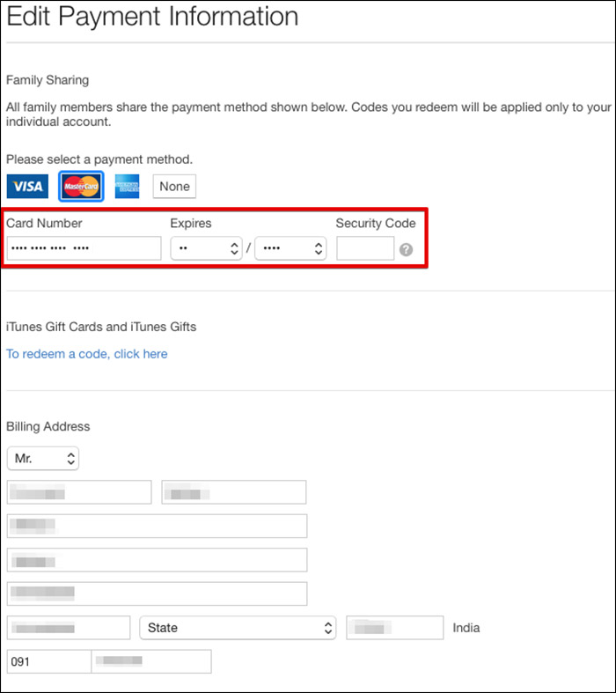Open the expiration year dropdown
The image size is (616, 693).
(290, 248)
